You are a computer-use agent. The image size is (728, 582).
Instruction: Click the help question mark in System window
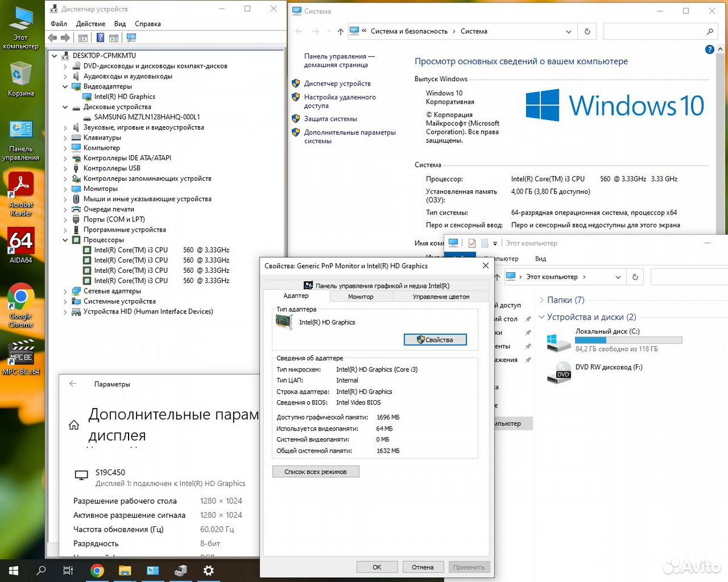pyautogui.click(x=710, y=50)
